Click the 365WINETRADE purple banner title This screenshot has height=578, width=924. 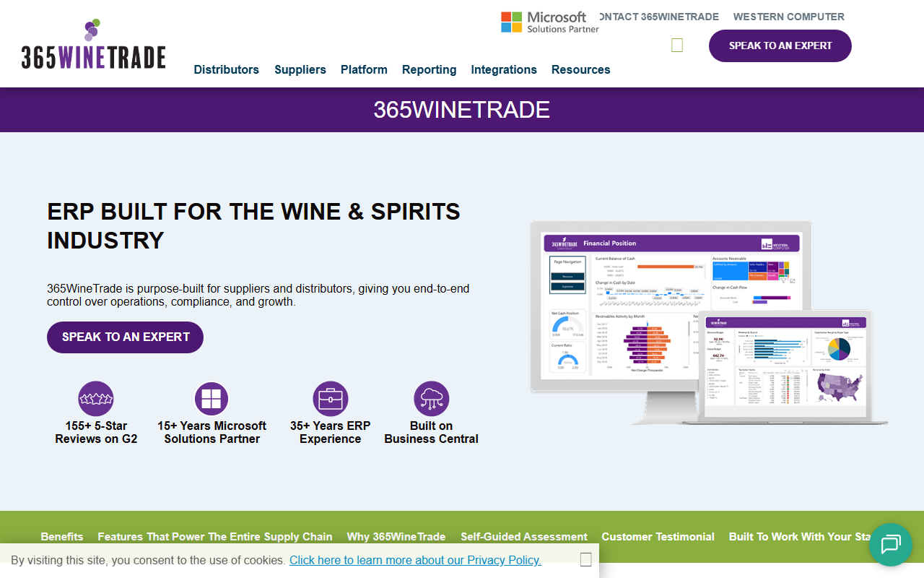click(x=462, y=110)
